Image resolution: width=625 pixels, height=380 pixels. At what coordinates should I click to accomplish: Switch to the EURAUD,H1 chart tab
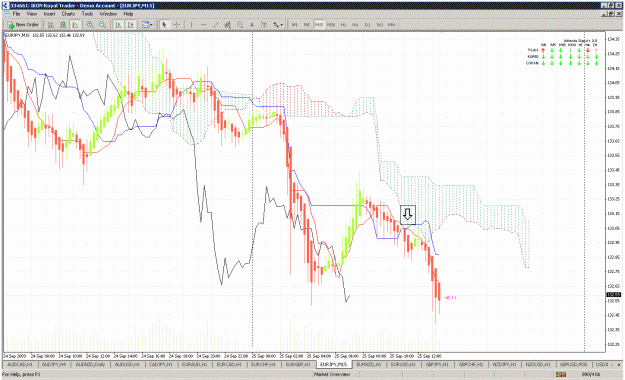[x=195, y=364]
